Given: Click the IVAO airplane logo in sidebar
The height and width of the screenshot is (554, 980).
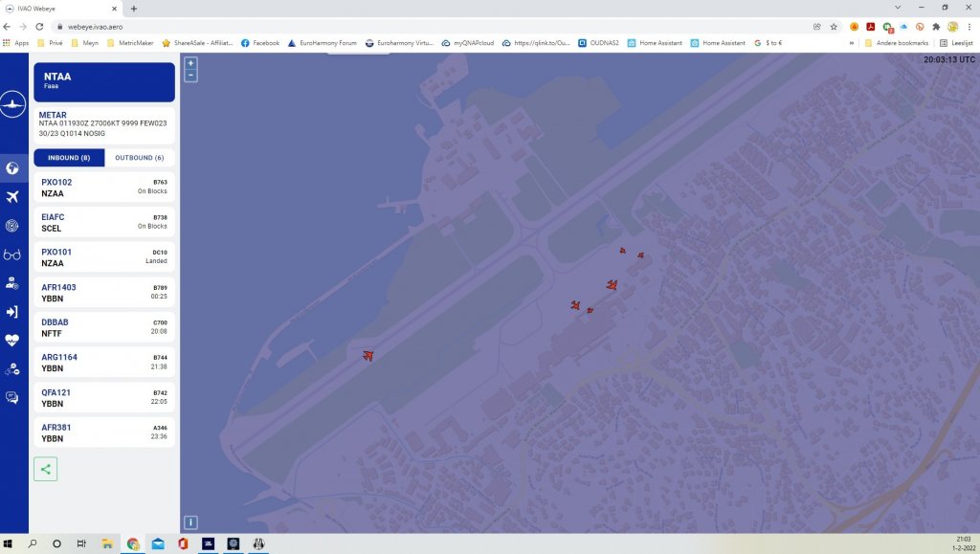Looking at the screenshot, I should [x=12, y=104].
